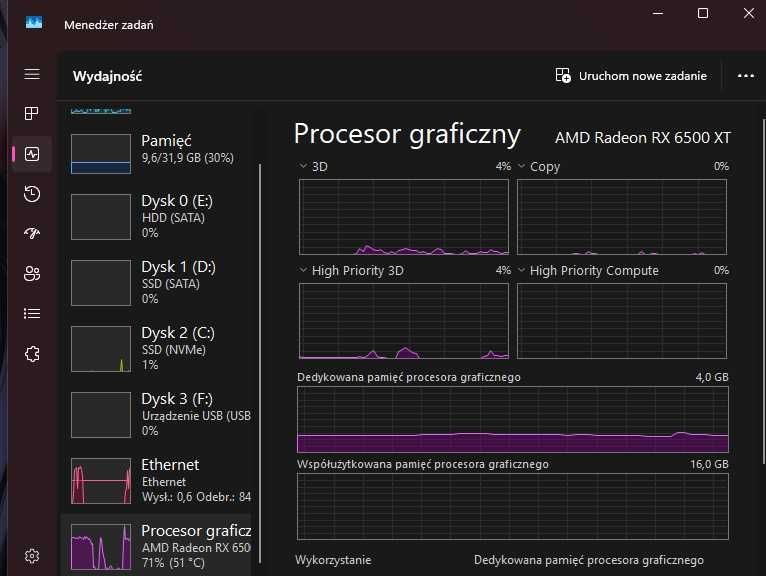
Task: Expand the High Priority 3D dropdown chevron
Action: coord(303,270)
